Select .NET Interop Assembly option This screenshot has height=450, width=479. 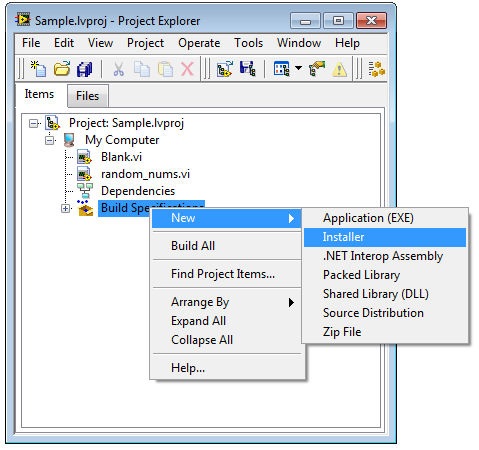pos(385,256)
